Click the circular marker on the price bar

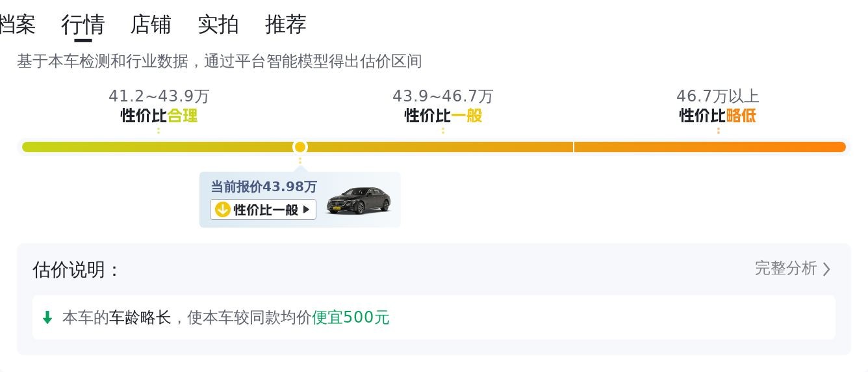coord(300,147)
